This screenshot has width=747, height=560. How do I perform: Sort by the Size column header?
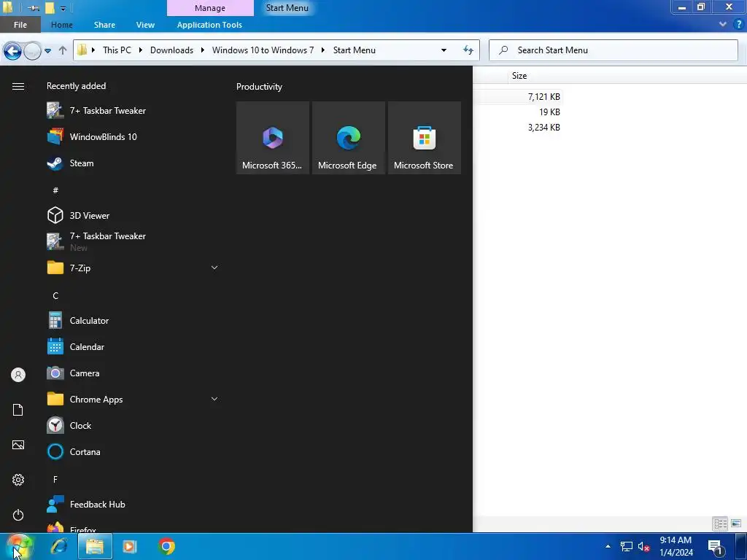tap(519, 76)
